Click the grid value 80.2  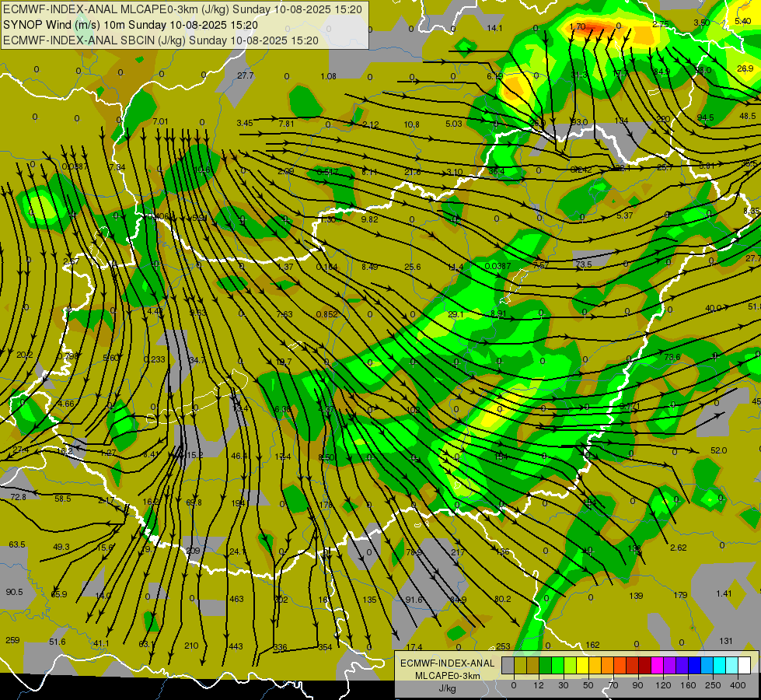coord(502,599)
